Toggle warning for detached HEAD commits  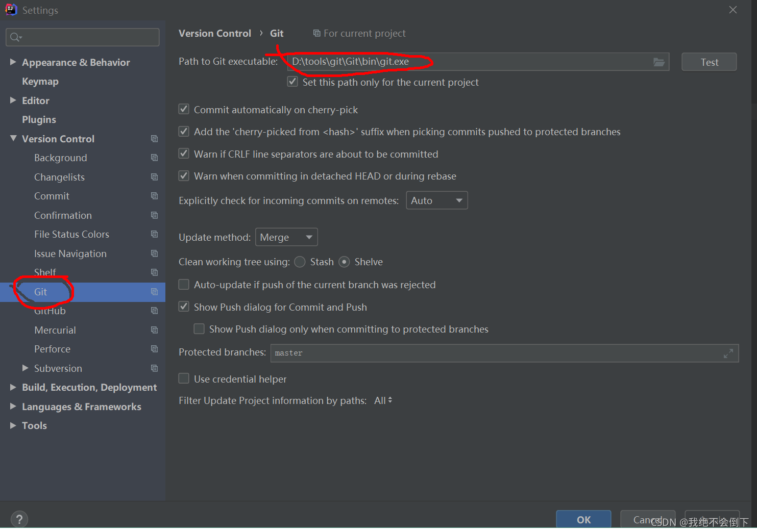(184, 176)
